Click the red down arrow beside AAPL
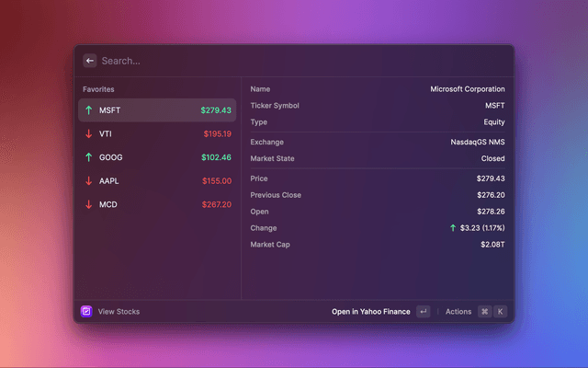Viewport: 588px width, 368px height. click(89, 181)
